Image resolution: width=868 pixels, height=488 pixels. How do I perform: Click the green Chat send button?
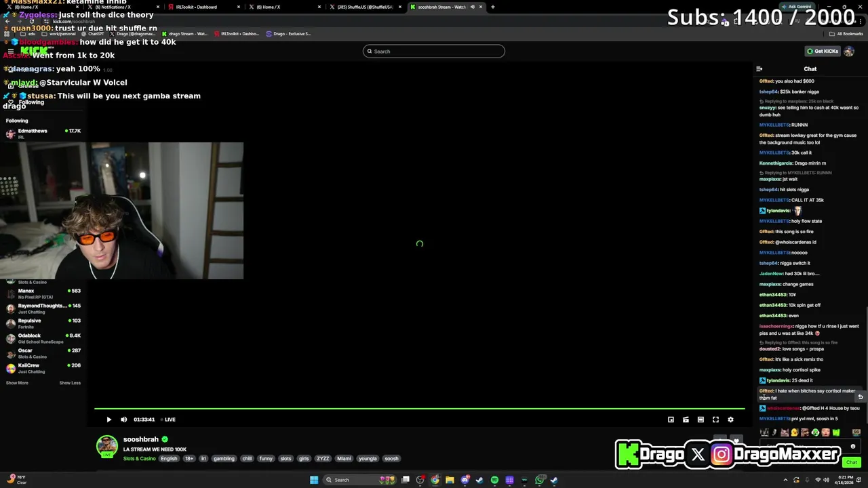(852, 462)
